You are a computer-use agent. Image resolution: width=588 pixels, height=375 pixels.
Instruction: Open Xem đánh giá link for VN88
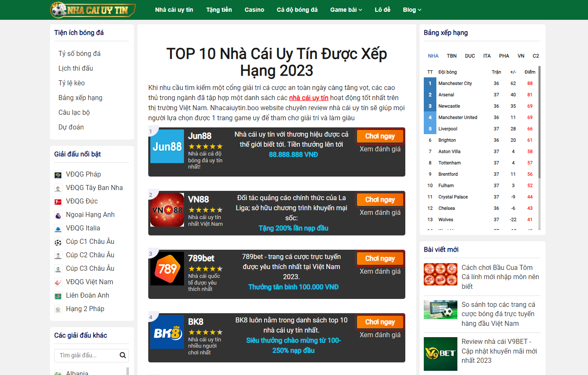coord(380,213)
